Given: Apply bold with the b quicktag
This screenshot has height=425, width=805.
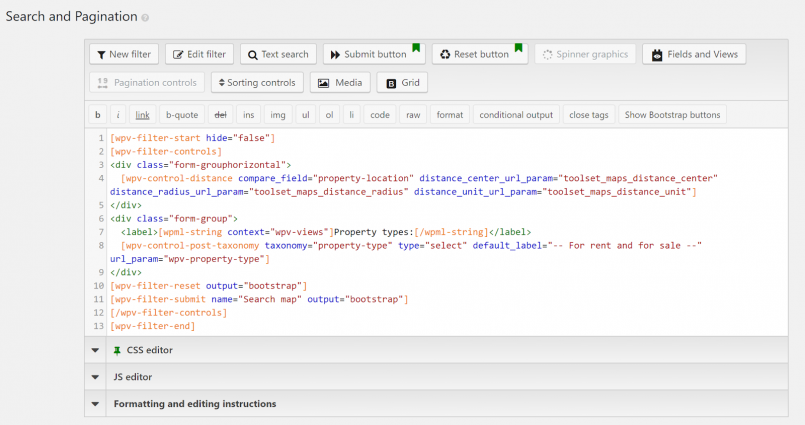Looking at the screenshot, I should (98, 115).
